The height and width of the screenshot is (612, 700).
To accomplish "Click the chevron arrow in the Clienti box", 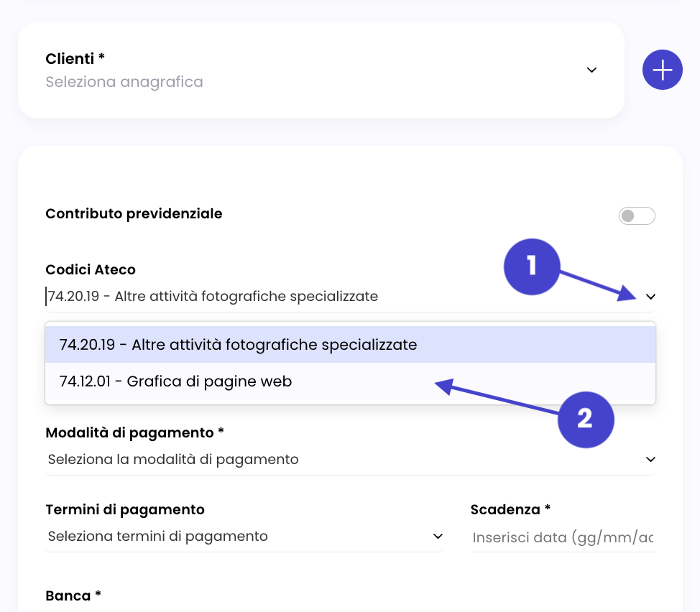I will pos(591,70).
